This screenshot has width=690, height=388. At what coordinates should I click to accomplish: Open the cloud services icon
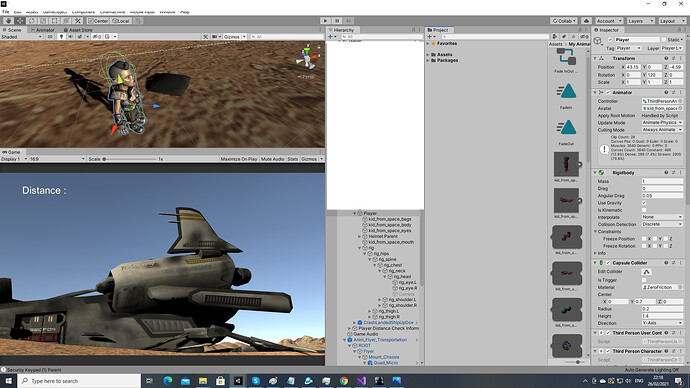(x=586, y=21)
